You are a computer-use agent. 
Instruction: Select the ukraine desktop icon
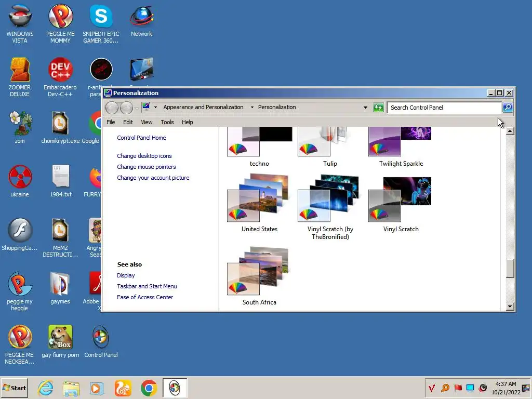tap(20, 181)
